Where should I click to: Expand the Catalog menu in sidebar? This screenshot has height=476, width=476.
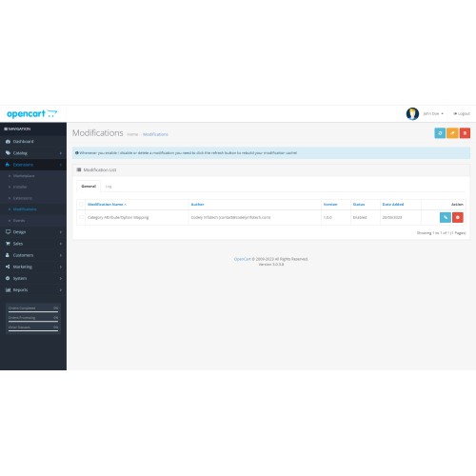[x=33, y=153]
